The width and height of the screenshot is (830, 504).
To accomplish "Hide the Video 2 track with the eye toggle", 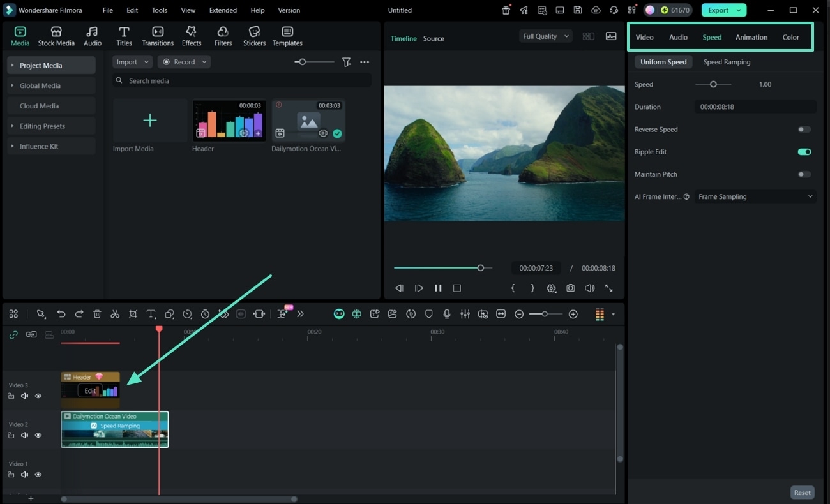I will pyautogui.click(x=38, y=434).
